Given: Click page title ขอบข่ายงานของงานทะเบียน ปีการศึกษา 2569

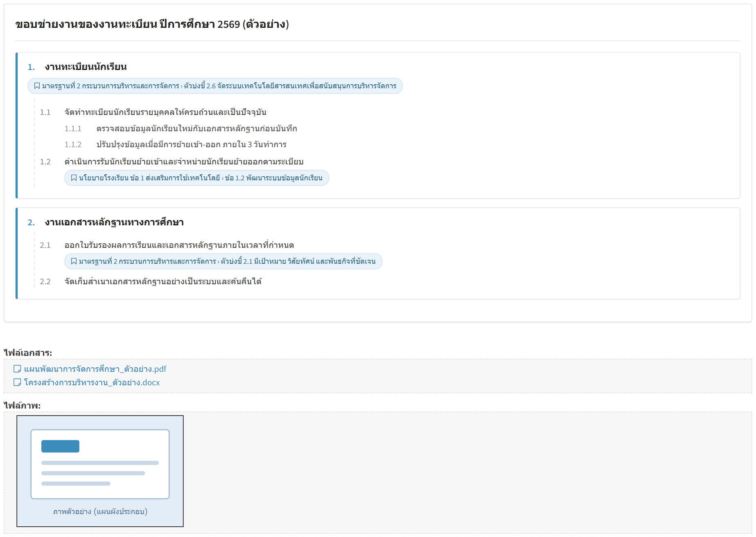Looking at the screenshot, I should 152,24.
